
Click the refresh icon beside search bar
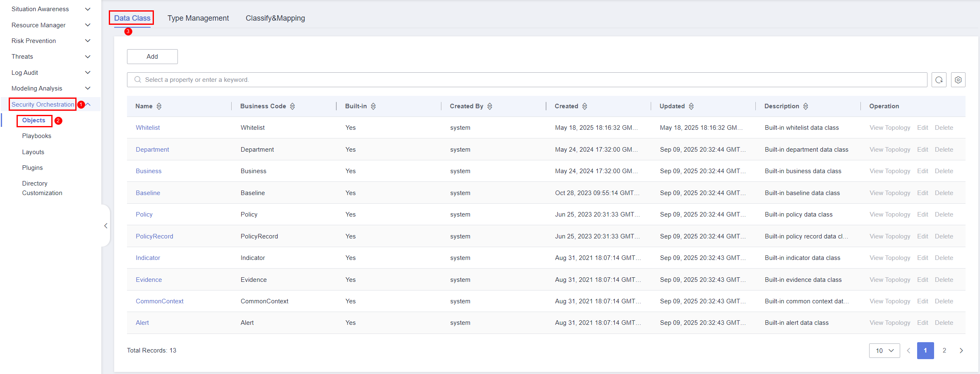[x=939, y=80]
